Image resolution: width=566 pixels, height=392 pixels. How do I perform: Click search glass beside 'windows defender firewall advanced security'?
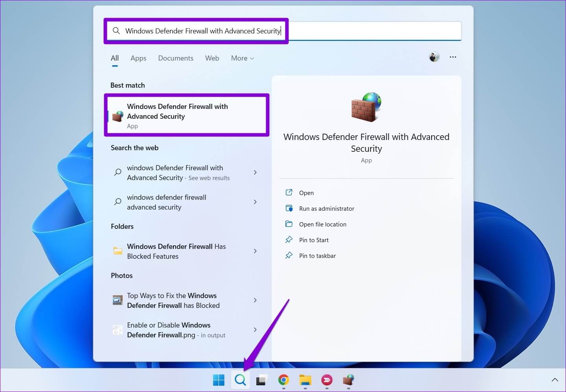118,202
